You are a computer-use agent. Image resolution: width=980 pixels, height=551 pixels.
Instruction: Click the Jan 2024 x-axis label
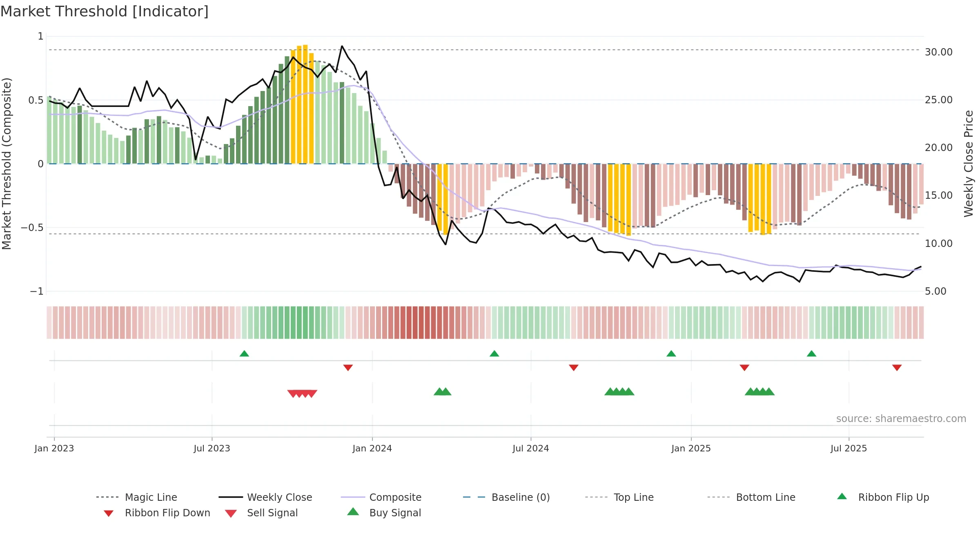(372, 448)
